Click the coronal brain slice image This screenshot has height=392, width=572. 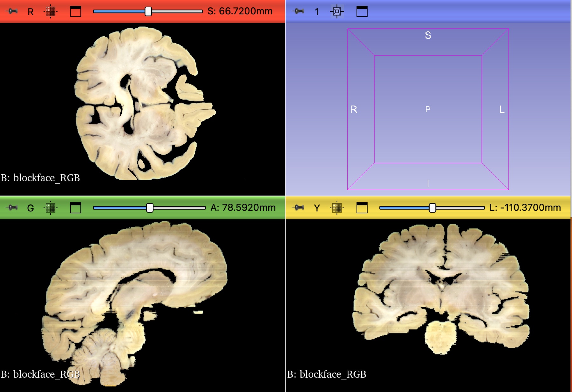(x=441, y=289)
